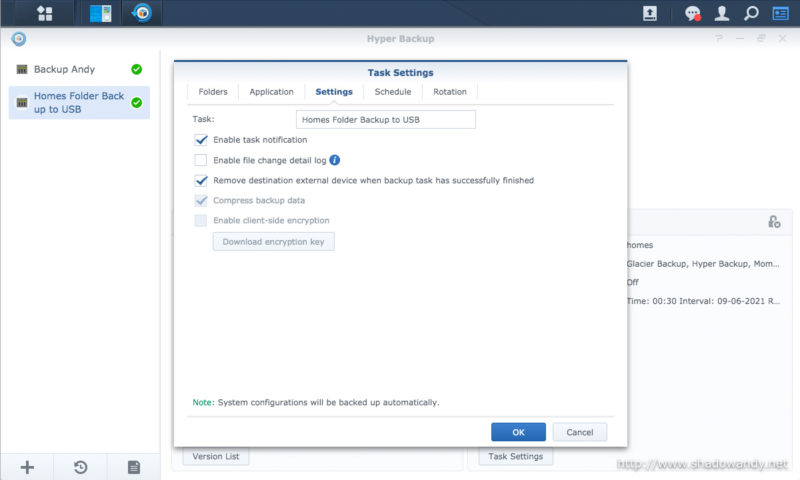Viewport: 800px width, 480px height.
Task: Open the Schedule tab
Action: pos(393,92)
